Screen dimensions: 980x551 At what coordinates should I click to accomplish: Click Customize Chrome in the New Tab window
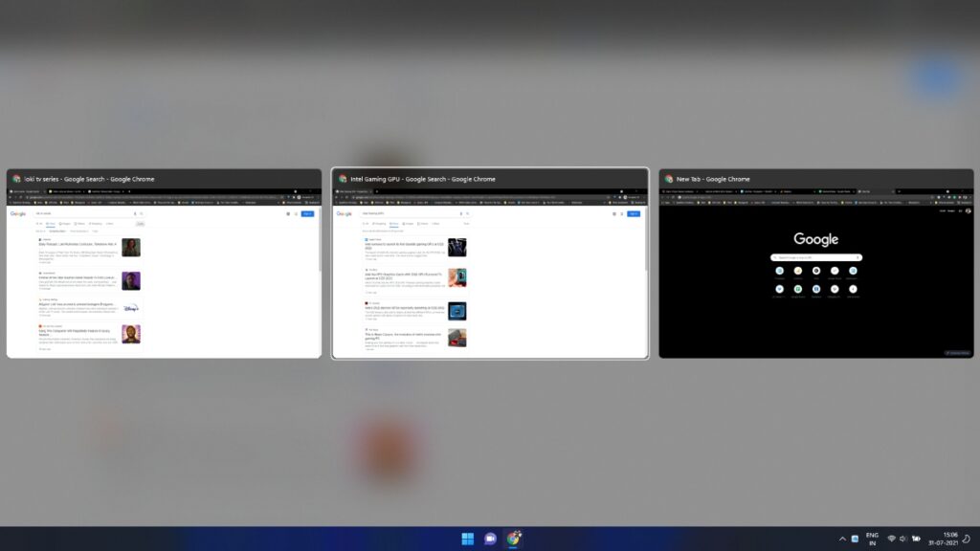click(956, 352)
